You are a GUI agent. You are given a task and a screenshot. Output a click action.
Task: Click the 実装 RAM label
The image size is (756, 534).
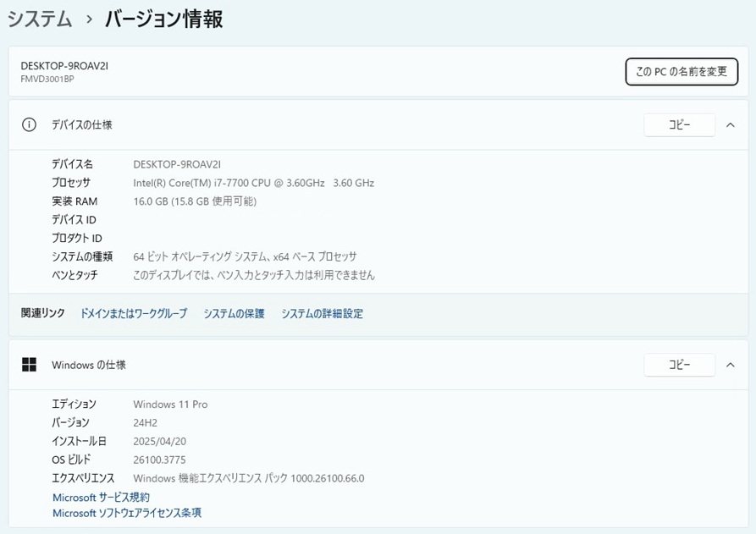point(74,201)
